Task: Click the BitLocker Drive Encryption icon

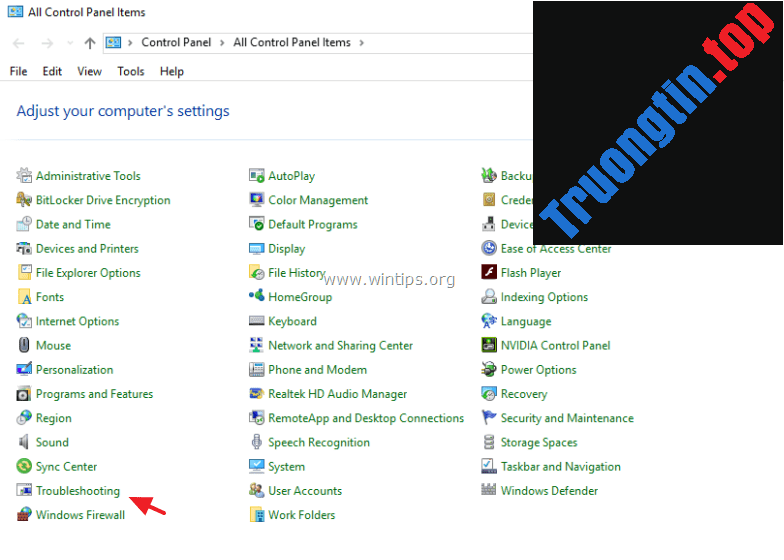Action: [24, 200]
